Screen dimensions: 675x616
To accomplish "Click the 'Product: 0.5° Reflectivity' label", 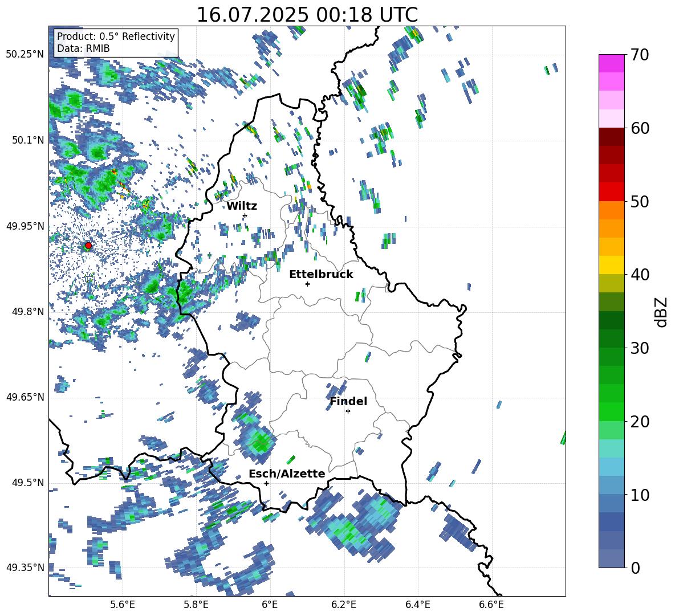I will coord(116,36).
